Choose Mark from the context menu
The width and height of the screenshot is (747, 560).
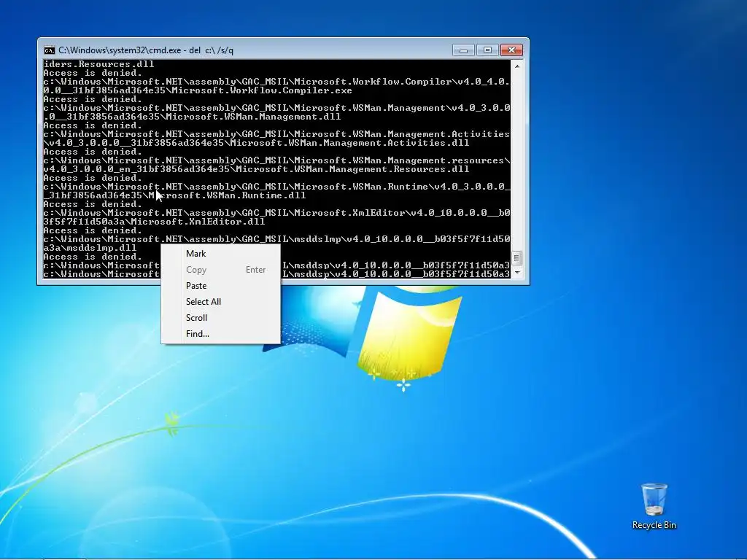[220, 253]
